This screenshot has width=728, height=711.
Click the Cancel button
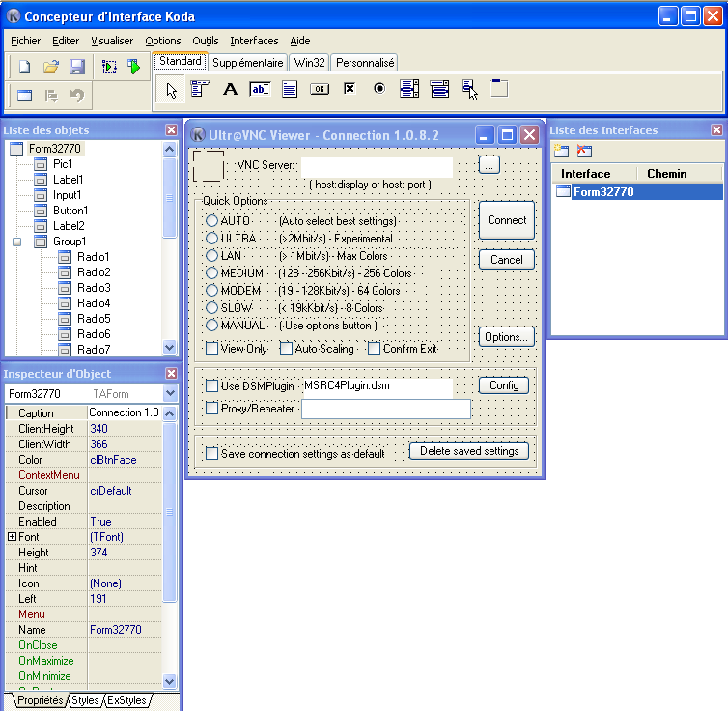point(507,260)
